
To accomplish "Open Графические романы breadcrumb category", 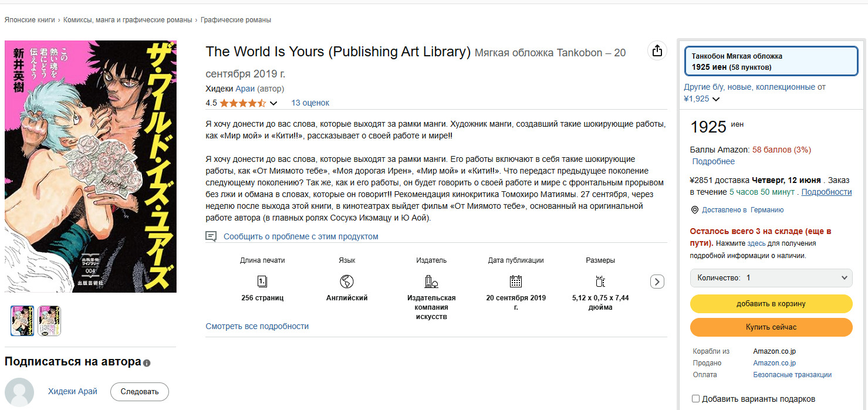I will tap(235, 20).
